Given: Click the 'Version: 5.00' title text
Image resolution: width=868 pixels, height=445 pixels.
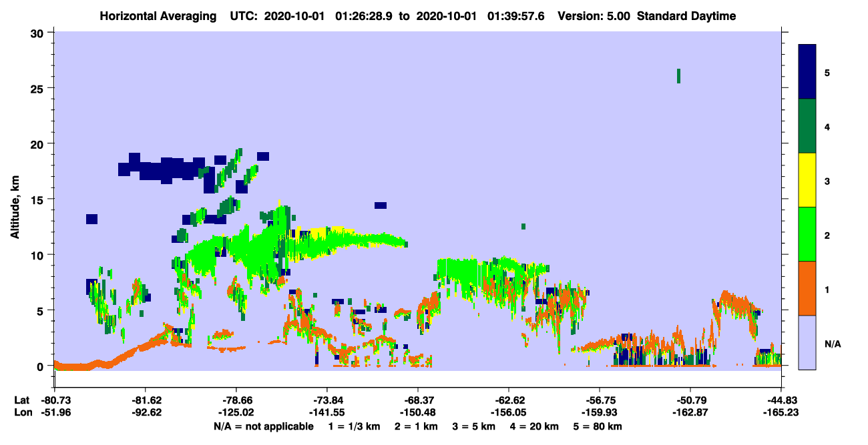Looking at the screenshot, I should (x=594, y=16).
